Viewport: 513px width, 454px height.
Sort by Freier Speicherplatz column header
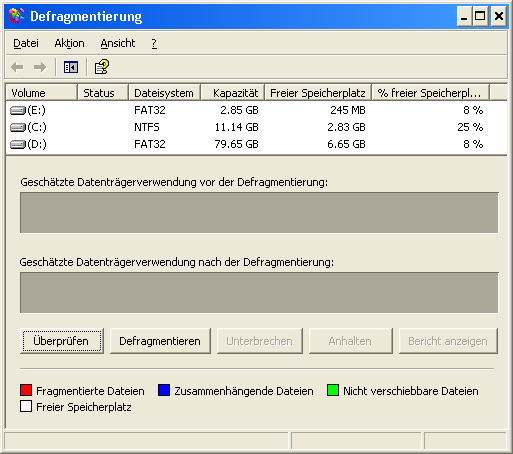pos(318,93)
